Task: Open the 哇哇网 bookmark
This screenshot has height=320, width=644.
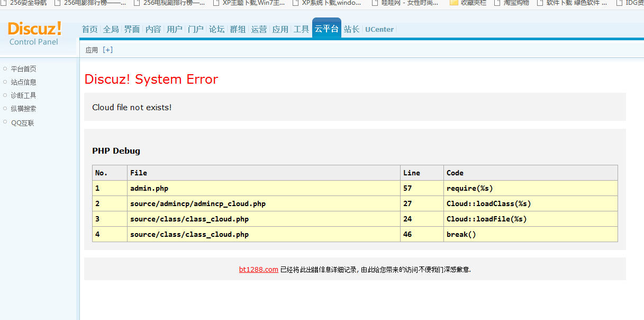Action: coord(405,3)
